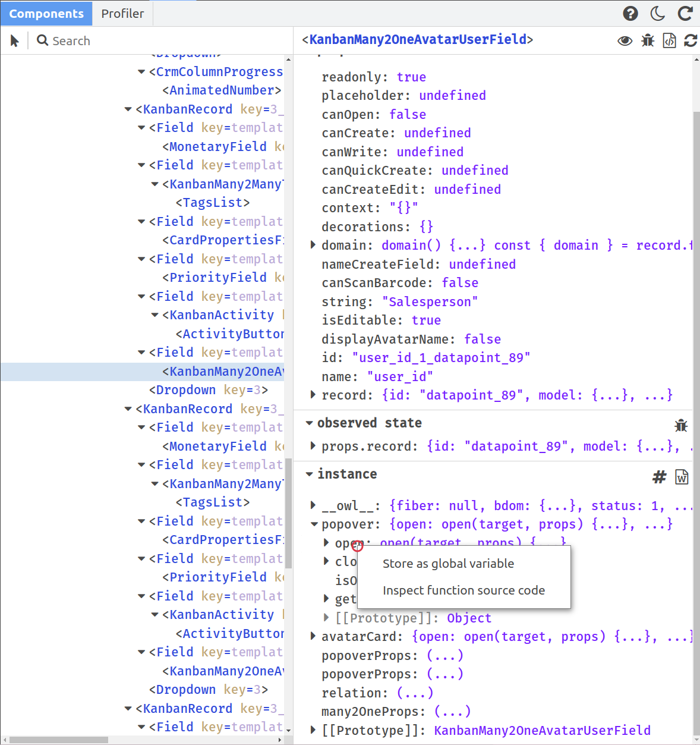Click the canScanBarcode false value
This screenshot has height=745, width=700.
(460, 283)
